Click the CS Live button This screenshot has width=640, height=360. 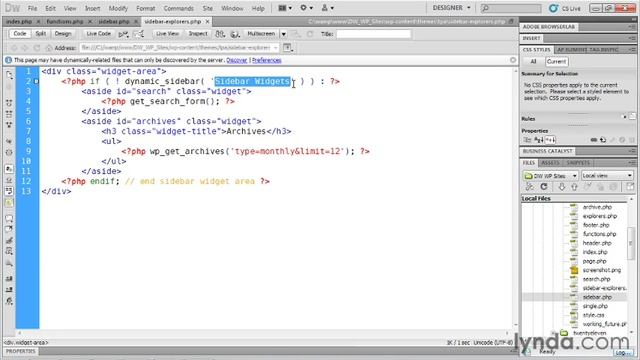(565, 8)
